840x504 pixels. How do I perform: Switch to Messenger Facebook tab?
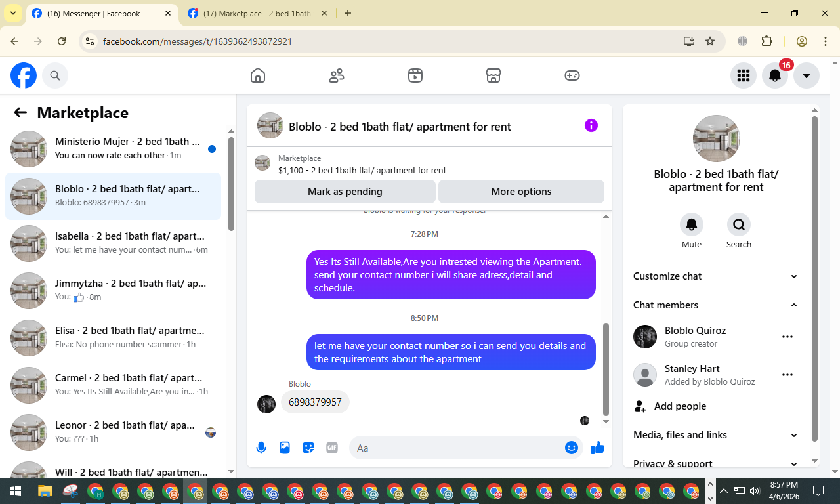click(100, 13)
